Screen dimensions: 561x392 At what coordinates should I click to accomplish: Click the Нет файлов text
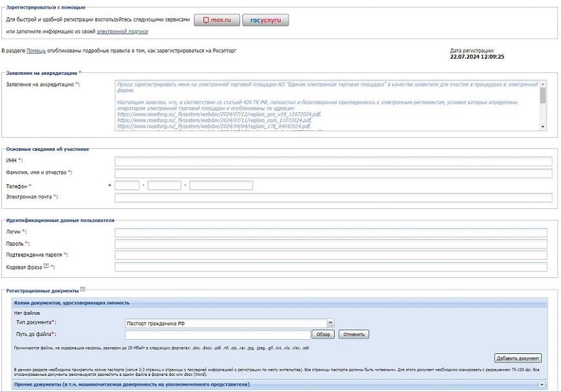27,313
